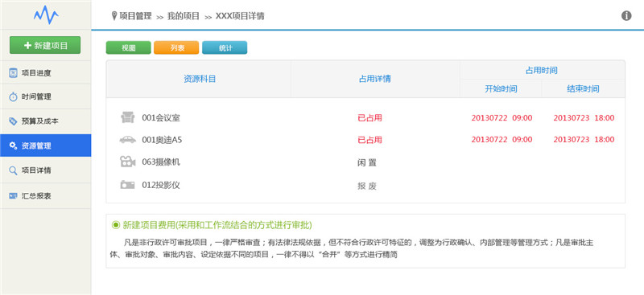This screenshot has height=295, width=644.
Task: Click the 项目进度 sidebar icon
Action: [13, 73]
